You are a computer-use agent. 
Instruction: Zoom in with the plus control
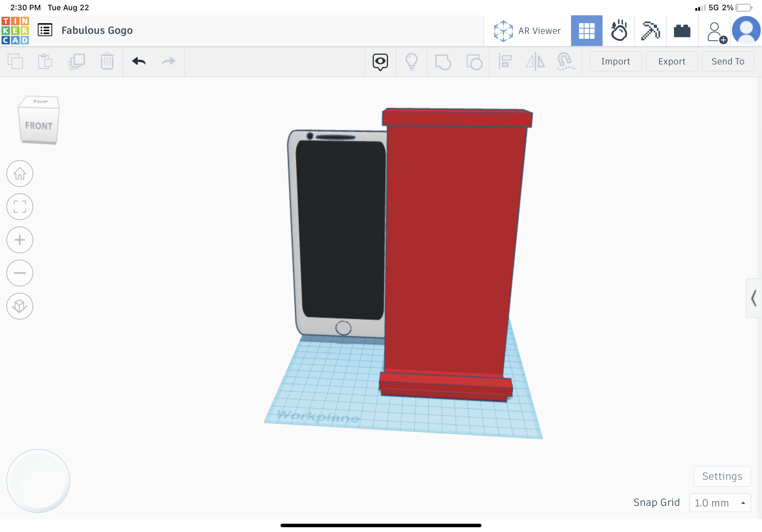click(19, 240)
